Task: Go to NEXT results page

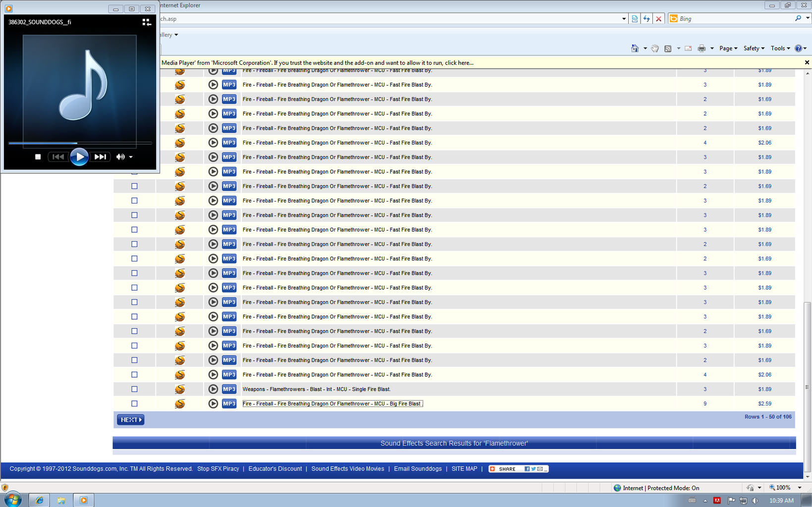Action: (131, 420)
